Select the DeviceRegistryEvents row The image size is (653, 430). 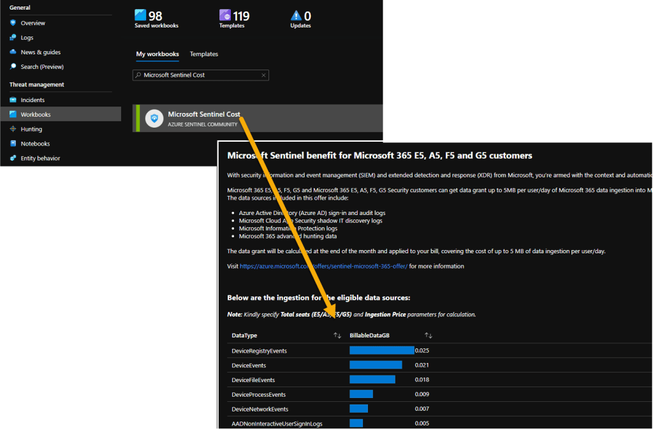(x=440, y=350)
